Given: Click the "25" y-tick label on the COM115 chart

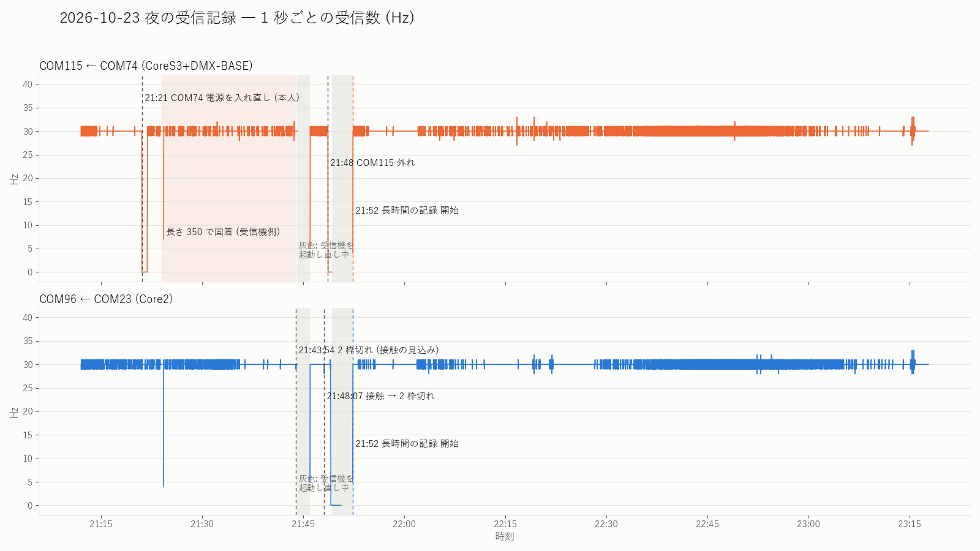Looking at the screenshot, I should 28,155.
